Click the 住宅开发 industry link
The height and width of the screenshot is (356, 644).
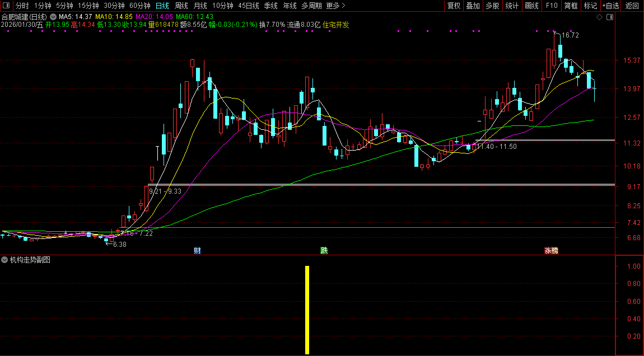(335, 25)
